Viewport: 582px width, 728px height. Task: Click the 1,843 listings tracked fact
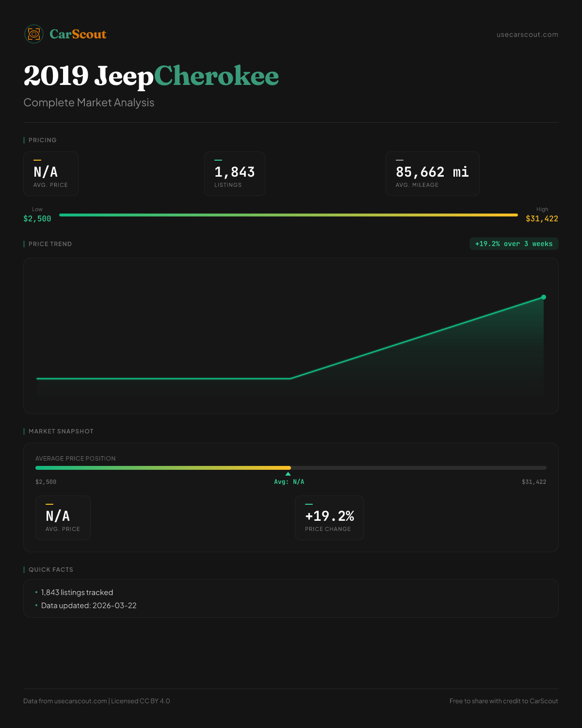[77, 593]
